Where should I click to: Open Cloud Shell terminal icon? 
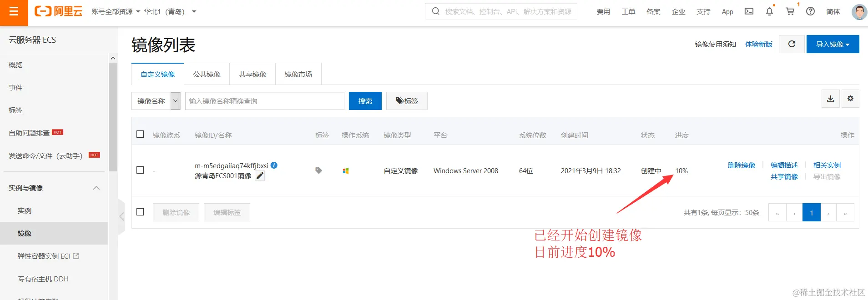point(749,11)
